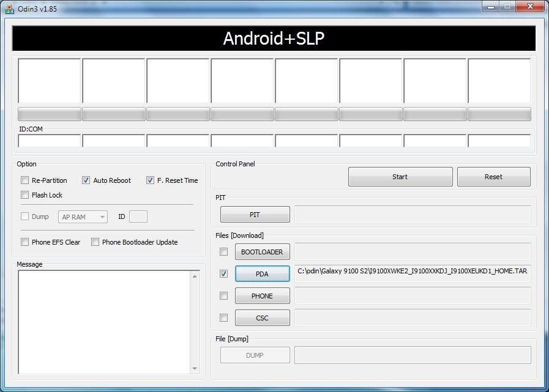The image size is (549, 392).
Task: Click the ID input box next to Dump
Action: click(x=138, y=216)
